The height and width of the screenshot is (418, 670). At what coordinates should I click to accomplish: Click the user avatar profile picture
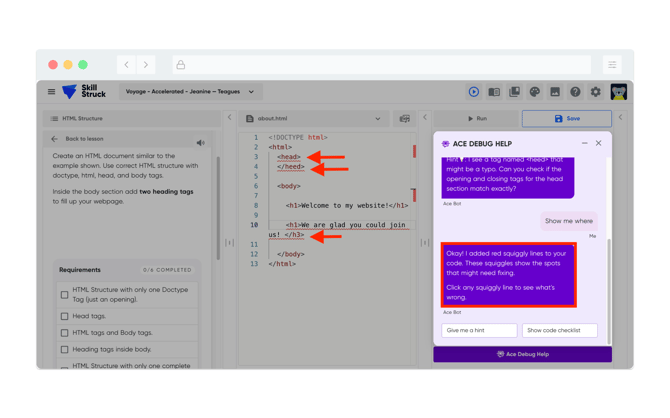point(619,92)
